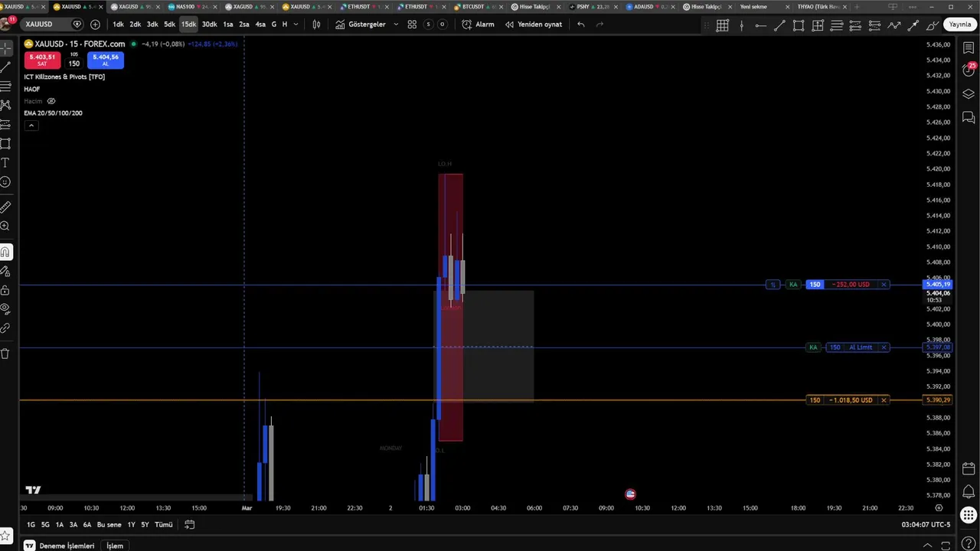980x551 pixels.
Task: Open a new browser tab plus
Action: (x=856, y=6)
